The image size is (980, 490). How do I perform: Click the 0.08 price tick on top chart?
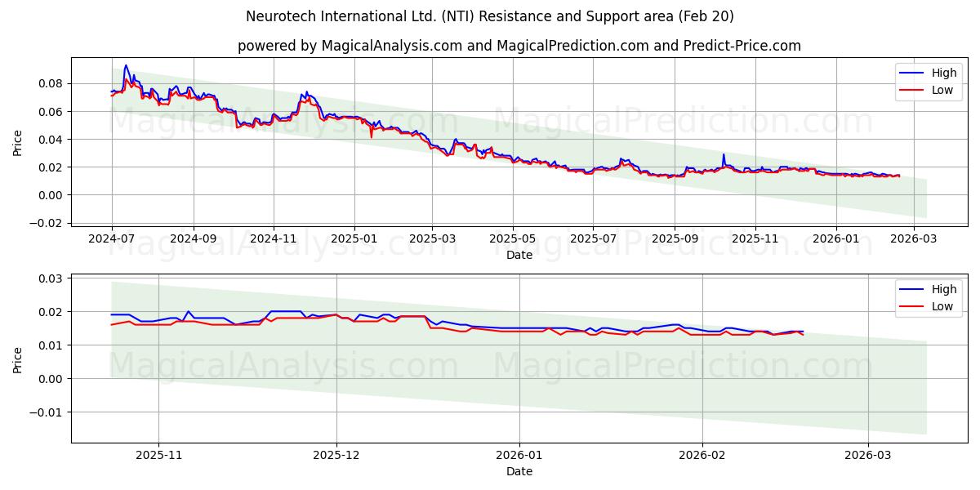pyautogui.click(x=51, y=83)
